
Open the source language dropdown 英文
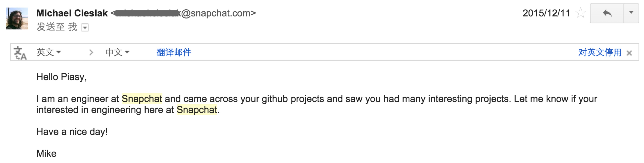click(49, 52)
